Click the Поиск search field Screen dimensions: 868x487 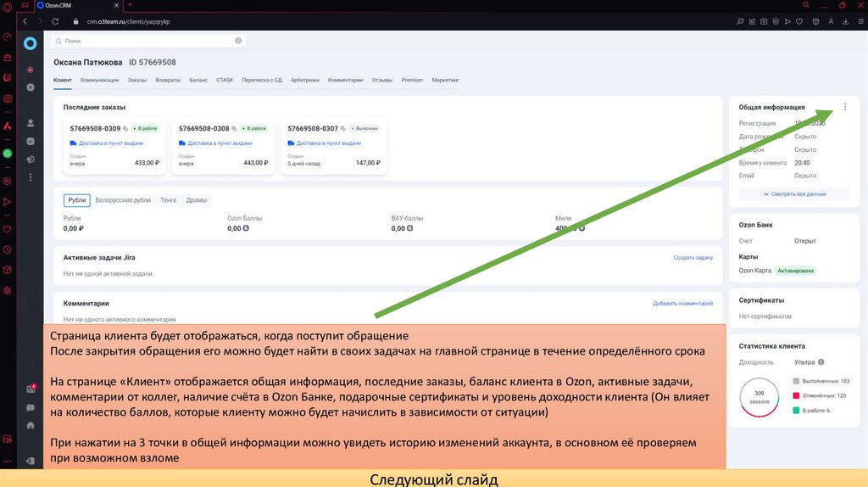[148, 41]
